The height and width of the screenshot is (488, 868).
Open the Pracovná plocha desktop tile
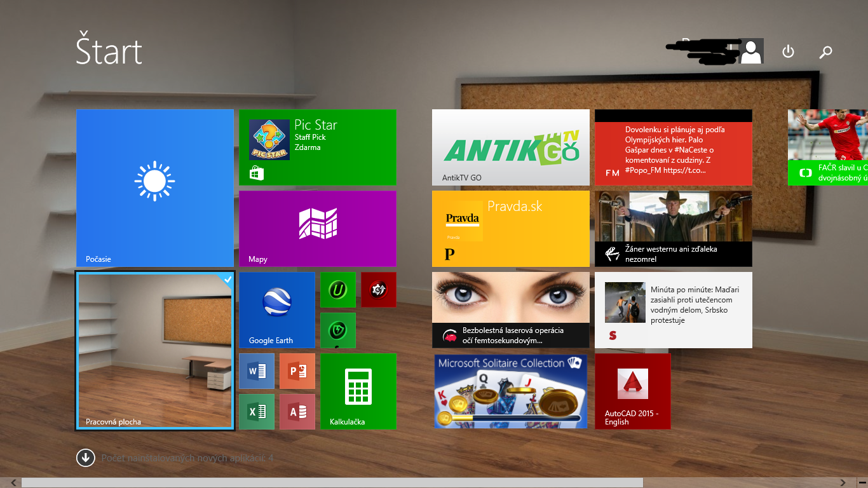[x=155, y=351]
